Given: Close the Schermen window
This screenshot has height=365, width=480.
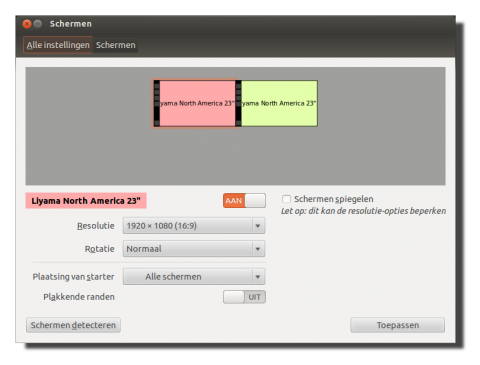Looking at the screenshot, I should pyautogui.click(x=27, y=24).
